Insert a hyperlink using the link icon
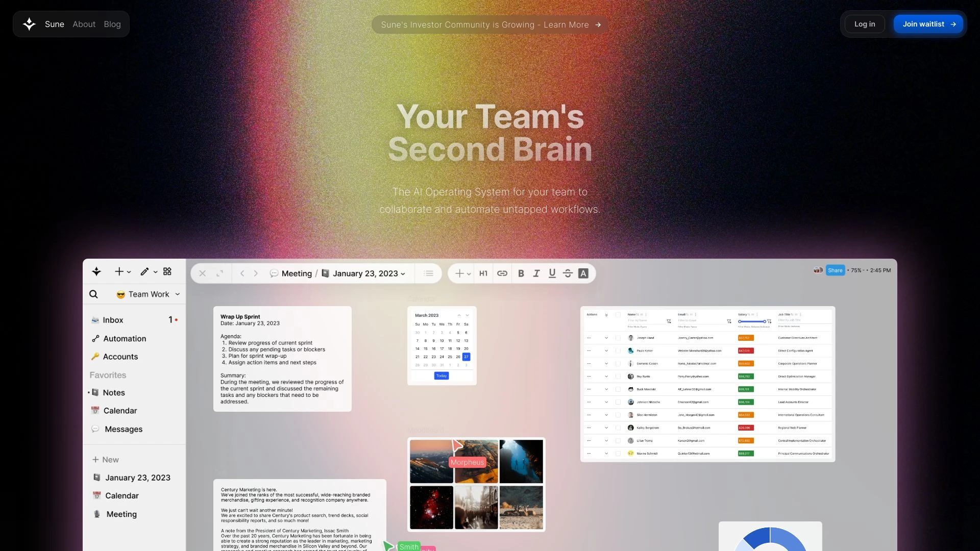The height and width of the screenshot is (551, 980). 502,273
